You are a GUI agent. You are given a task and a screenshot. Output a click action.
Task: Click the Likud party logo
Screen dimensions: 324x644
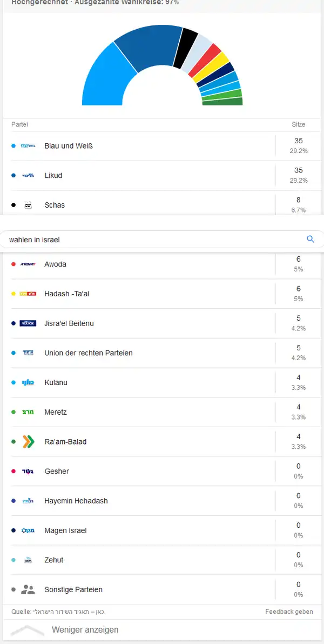click(28, 176)
